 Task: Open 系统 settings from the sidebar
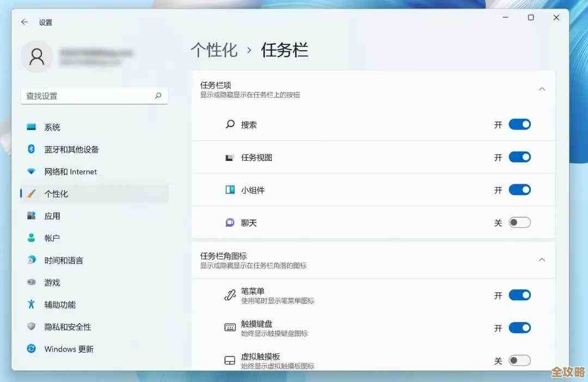[x=52, y=127]
